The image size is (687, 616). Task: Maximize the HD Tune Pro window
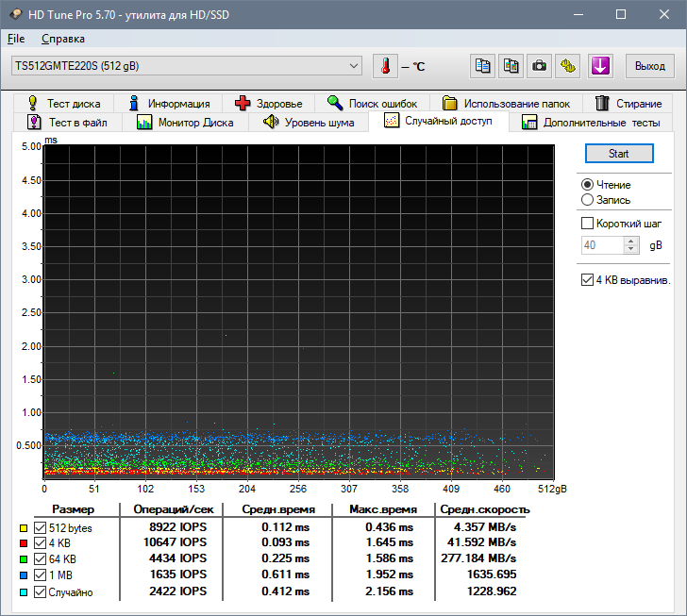point(621,14)
